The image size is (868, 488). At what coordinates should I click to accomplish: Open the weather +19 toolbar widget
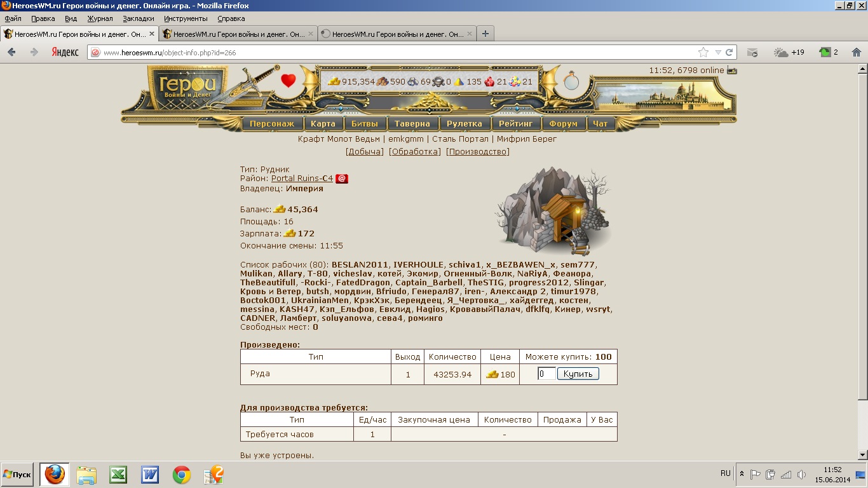(x=789, y=52)
